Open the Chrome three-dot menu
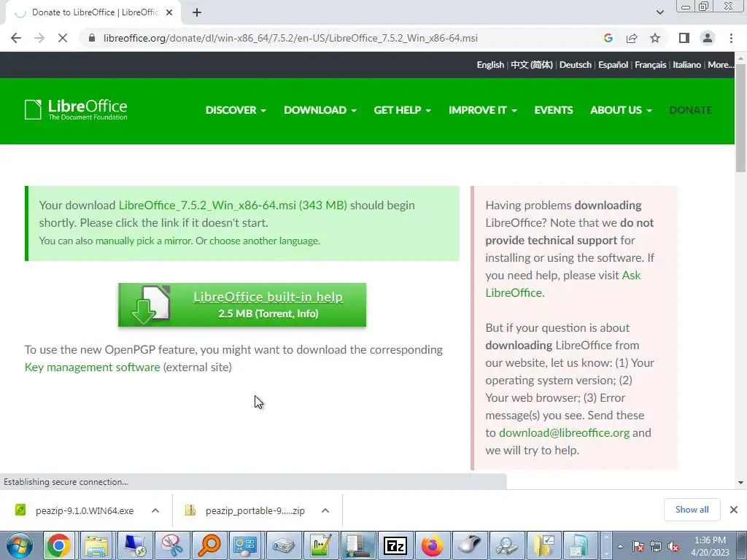This screenshot has width=747, height=560. [x=731, y=38]
